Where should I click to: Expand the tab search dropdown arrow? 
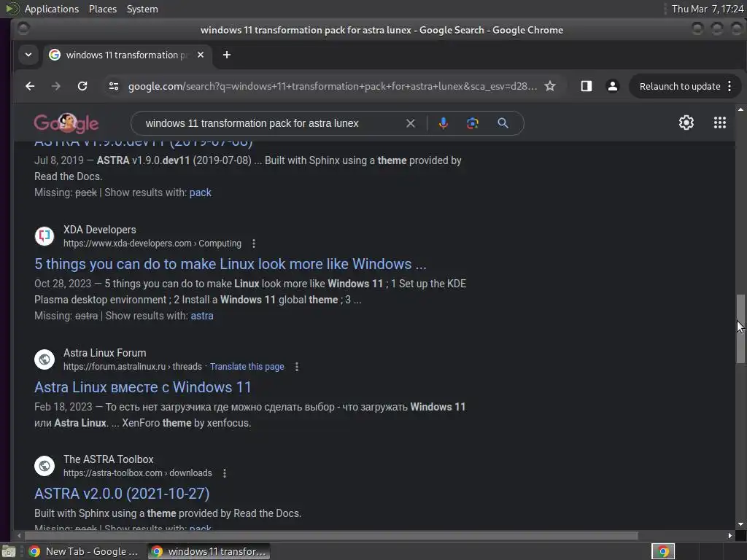pos(28,55)
